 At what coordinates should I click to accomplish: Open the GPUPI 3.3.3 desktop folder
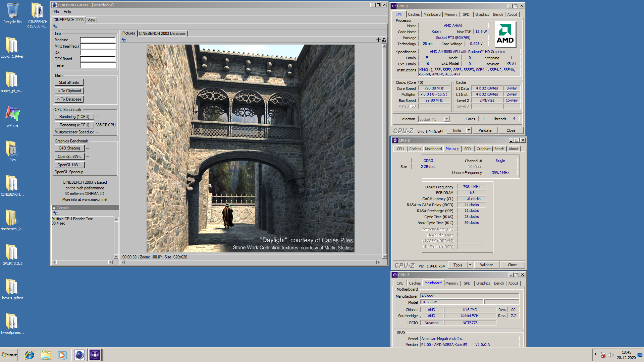[12, 255]
